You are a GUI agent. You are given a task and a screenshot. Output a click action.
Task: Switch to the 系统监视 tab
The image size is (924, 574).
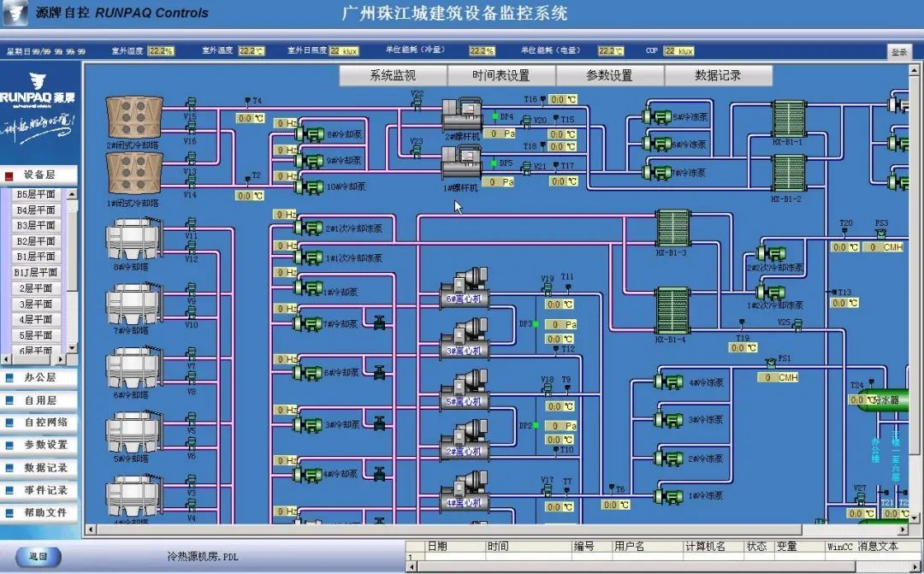(x=393, y=75)
